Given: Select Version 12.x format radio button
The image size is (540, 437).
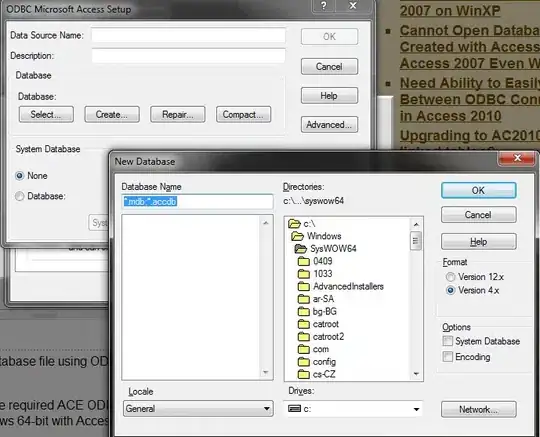Looking at the screenshot, I should [x=450, y=277].
